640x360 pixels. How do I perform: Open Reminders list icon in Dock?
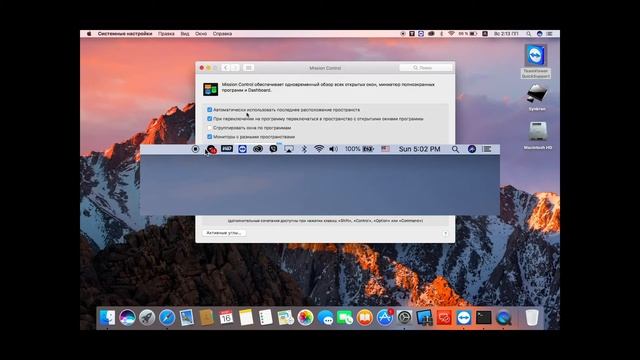(x=266, y=317)
